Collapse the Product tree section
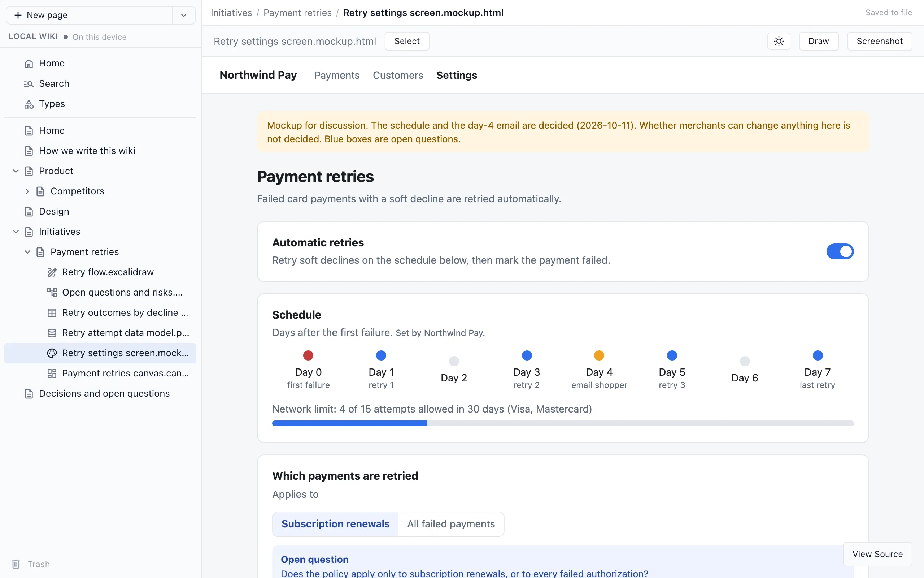Viewport: 924px width, 578px height. [16, 171]
